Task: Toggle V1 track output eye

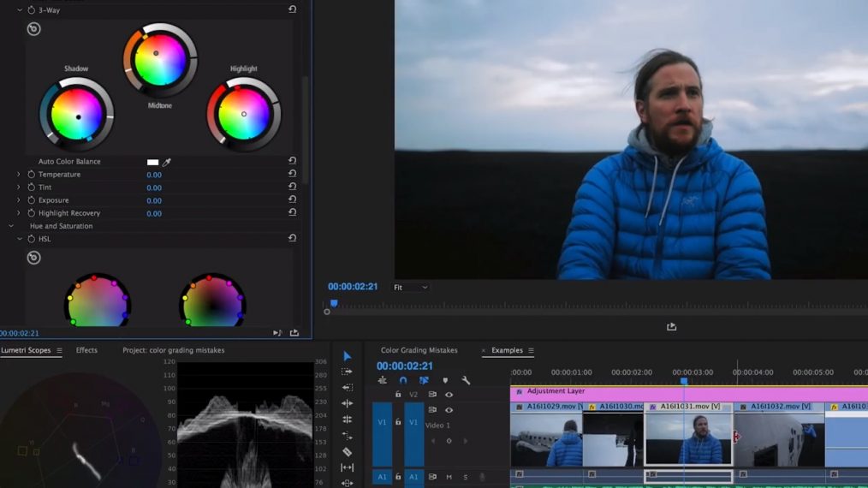Action: coord(449,410)
